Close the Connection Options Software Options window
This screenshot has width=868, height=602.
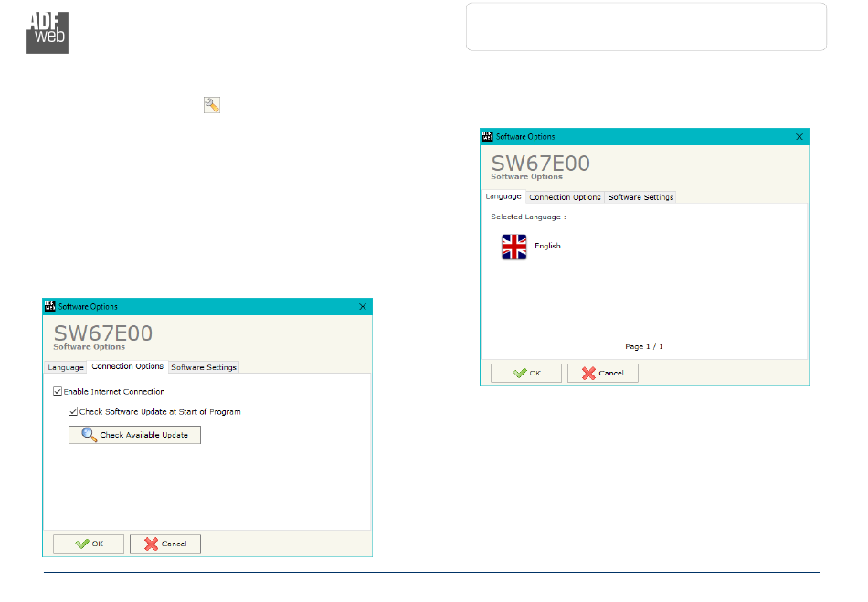pyautogui.click(x=363, y=307)
